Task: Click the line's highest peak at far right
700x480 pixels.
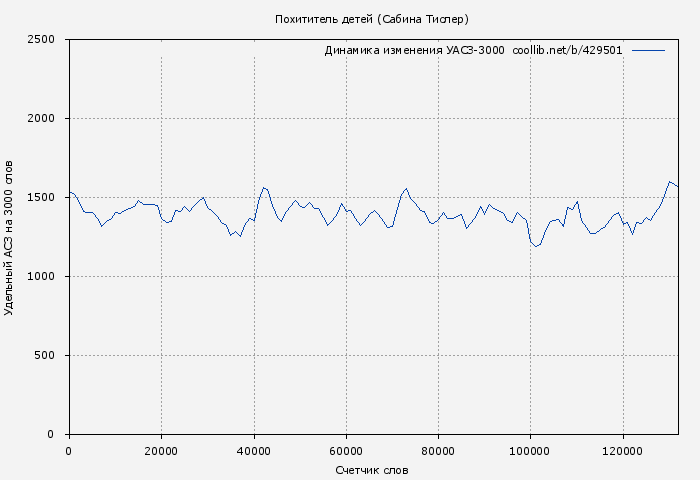Action: point(670,182)
